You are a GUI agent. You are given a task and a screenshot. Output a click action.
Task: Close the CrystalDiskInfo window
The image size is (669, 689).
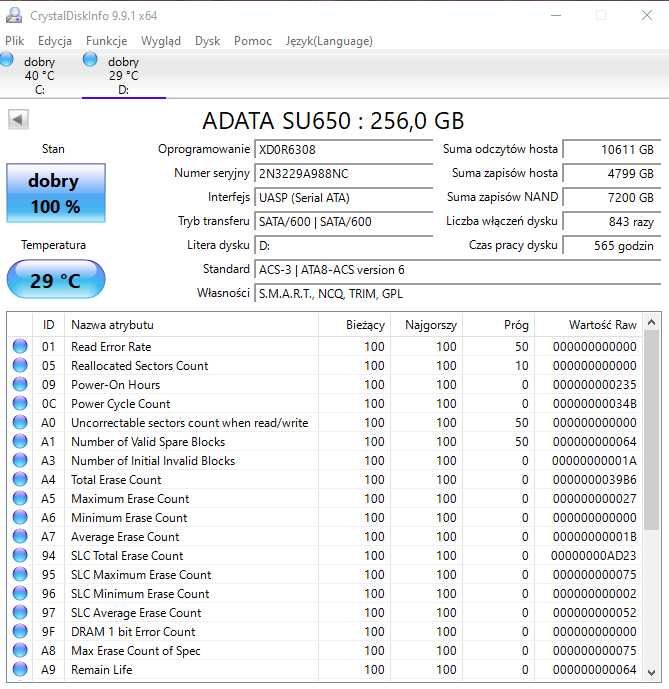(x=647, y=15)
